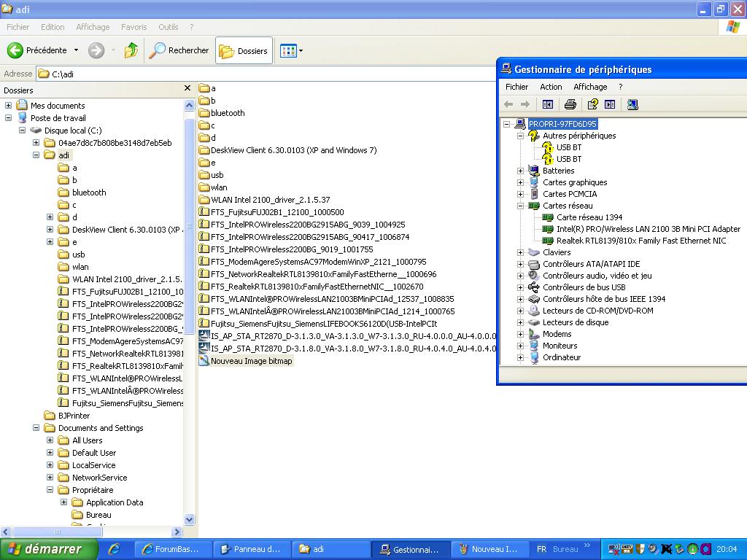Select Realtek RTL8139/810x Ethernet NIC
The width and height of the screenshot is (747, 560).
pos(641,241)
